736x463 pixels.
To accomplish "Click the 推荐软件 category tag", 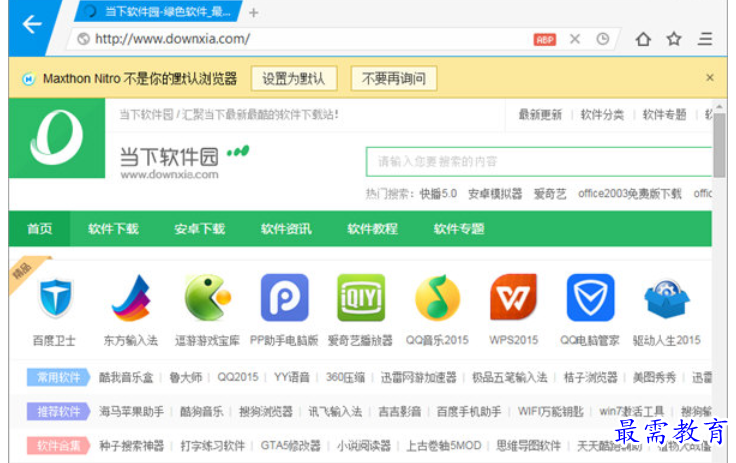I will click(x=58, y=412).
